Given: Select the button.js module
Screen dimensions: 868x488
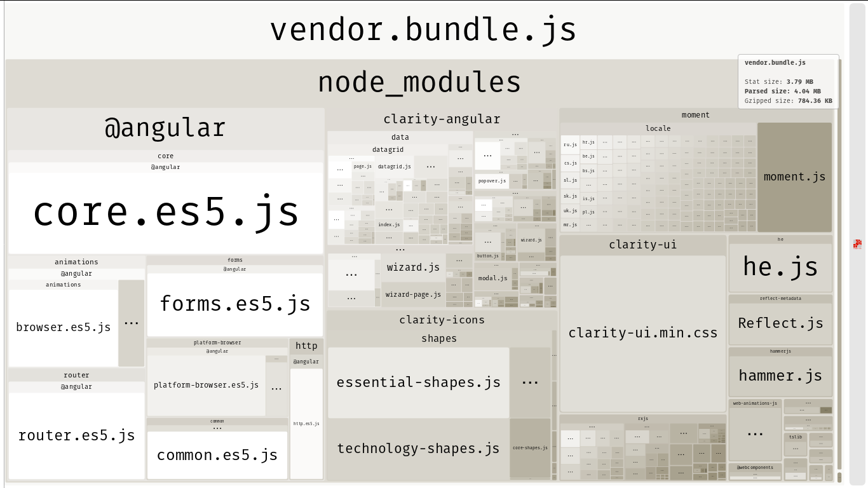Looking at the screenshot, I should click(487, 256).
